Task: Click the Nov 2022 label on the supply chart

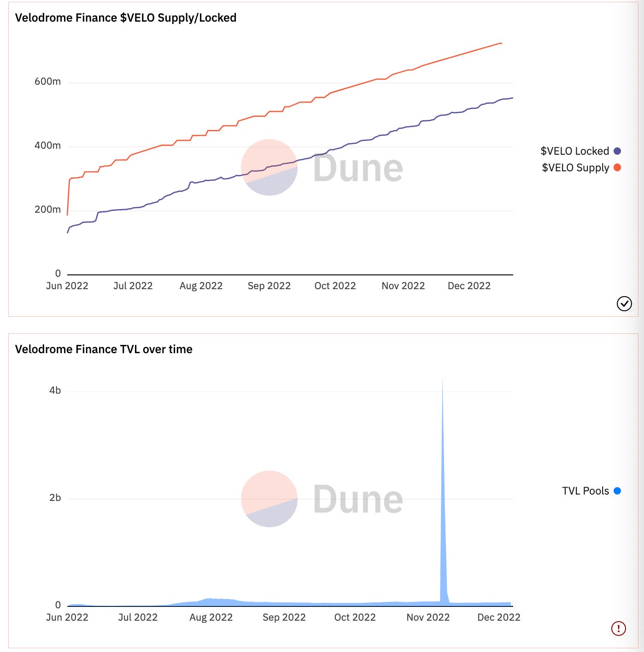Action: click(x=403, y=286)
